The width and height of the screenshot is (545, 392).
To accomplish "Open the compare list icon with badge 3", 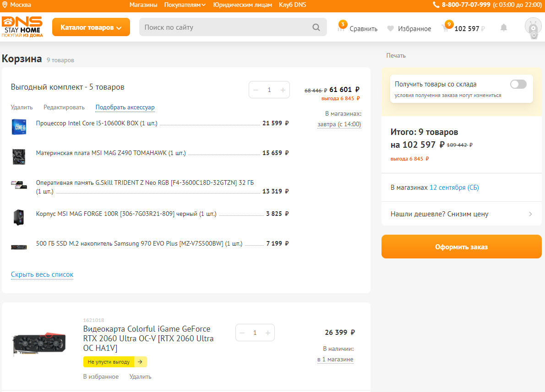I will 342,27.
